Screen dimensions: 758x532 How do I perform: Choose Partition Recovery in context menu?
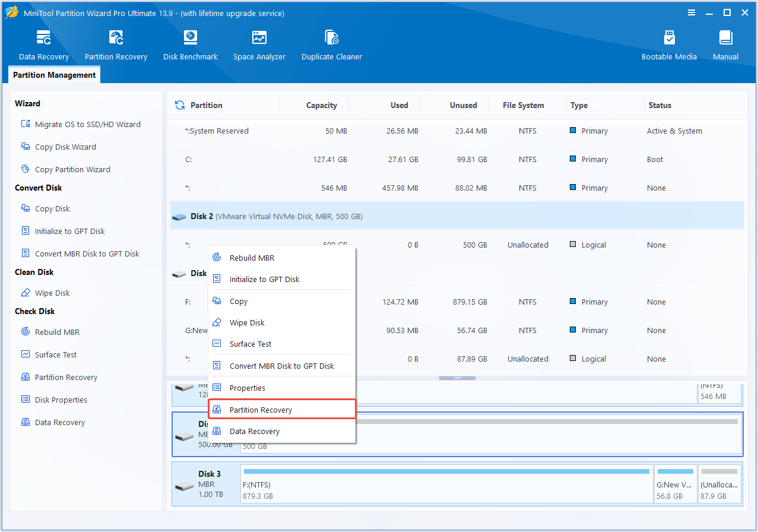282,410
